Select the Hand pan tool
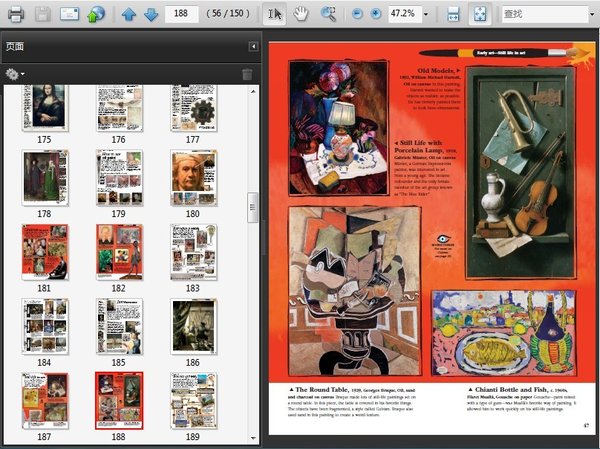This screenshot has width=600, height=449. 301,14
